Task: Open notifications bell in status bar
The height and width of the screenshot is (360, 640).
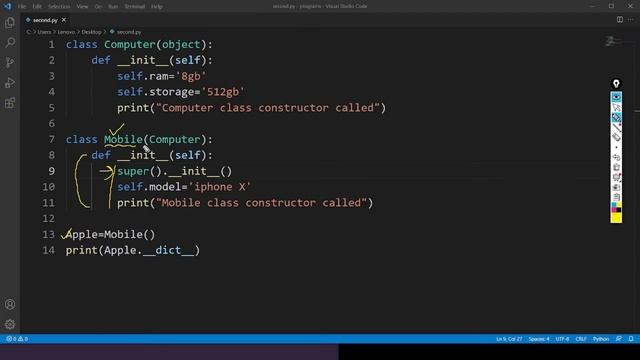Action: [631, 339]
